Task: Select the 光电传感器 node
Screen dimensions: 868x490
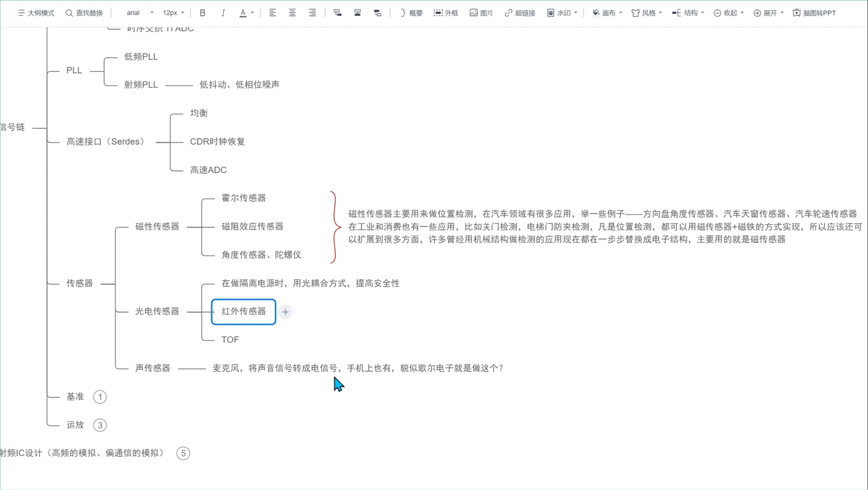Action: coord(157,311)
